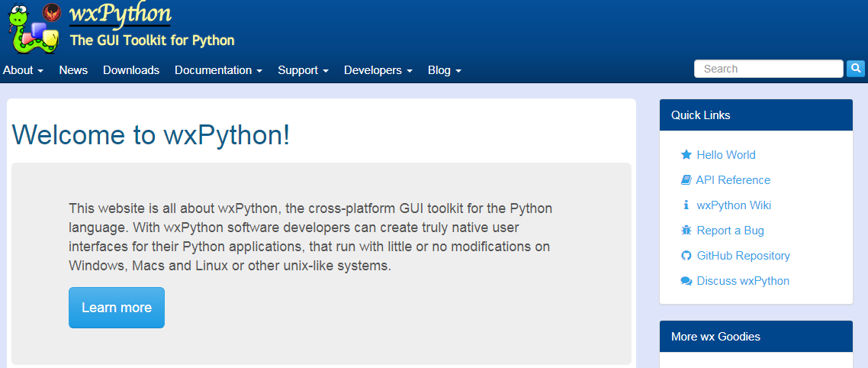Open the Developers dropdown menu

point(378,70)
